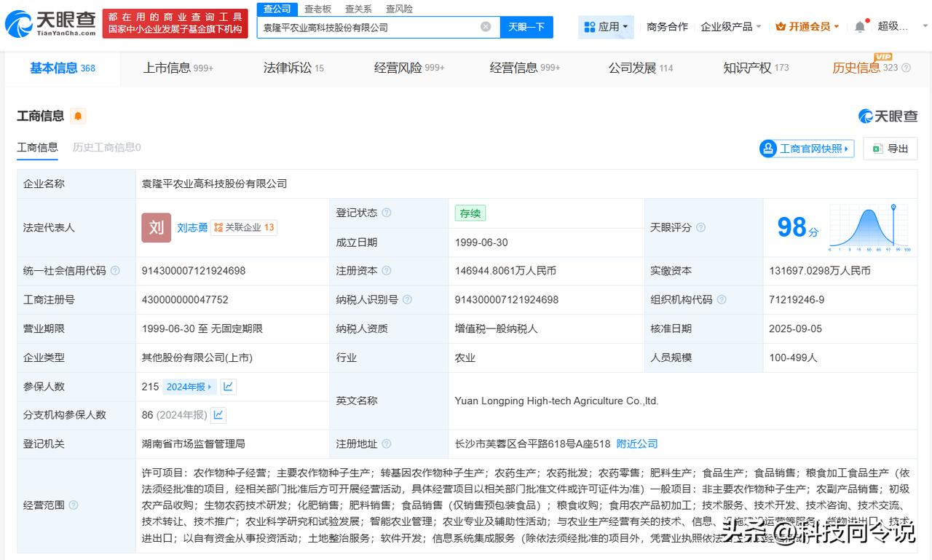Image resolution: width=932 pixels, height=560 pixels.
Task: Click the help icon beside 经营范围
Action: [74, 505]
